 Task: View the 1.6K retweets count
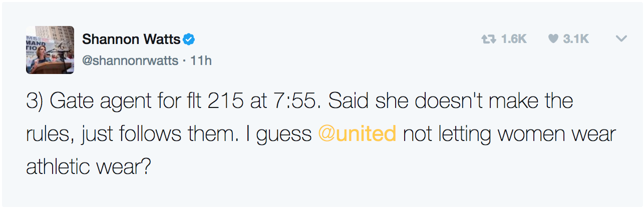click(x=513, y=39)
